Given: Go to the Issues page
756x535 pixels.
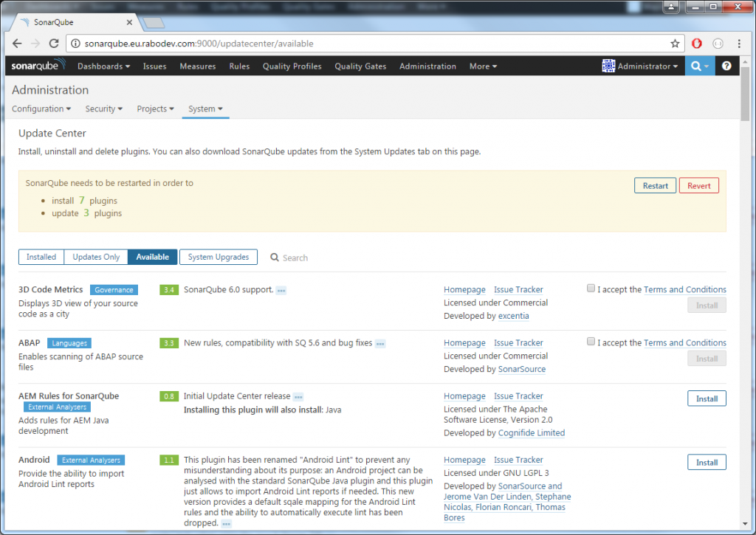Looking at the screenshot, I should [154, 66].
